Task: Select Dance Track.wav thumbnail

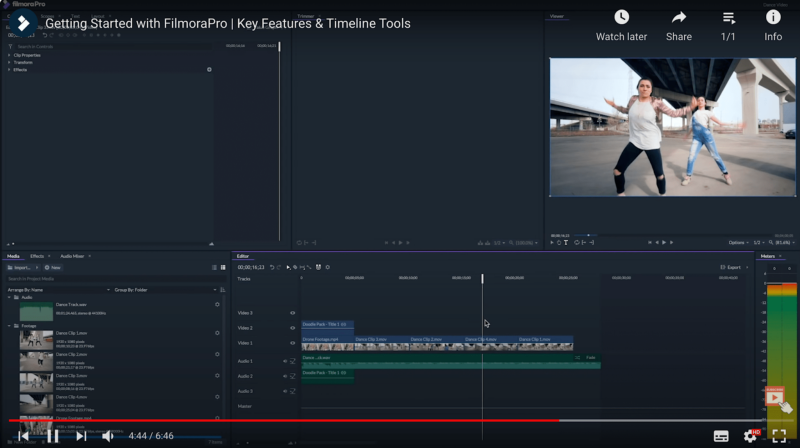Action: (36, 311)
